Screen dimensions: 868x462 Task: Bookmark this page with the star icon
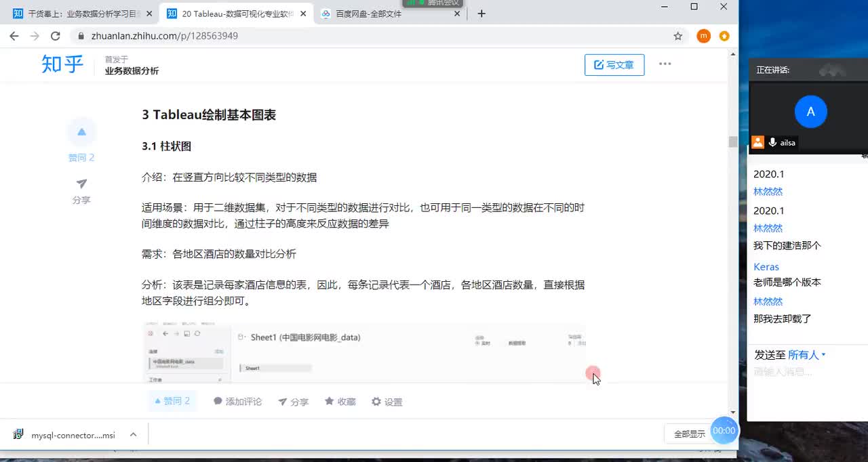677,36
